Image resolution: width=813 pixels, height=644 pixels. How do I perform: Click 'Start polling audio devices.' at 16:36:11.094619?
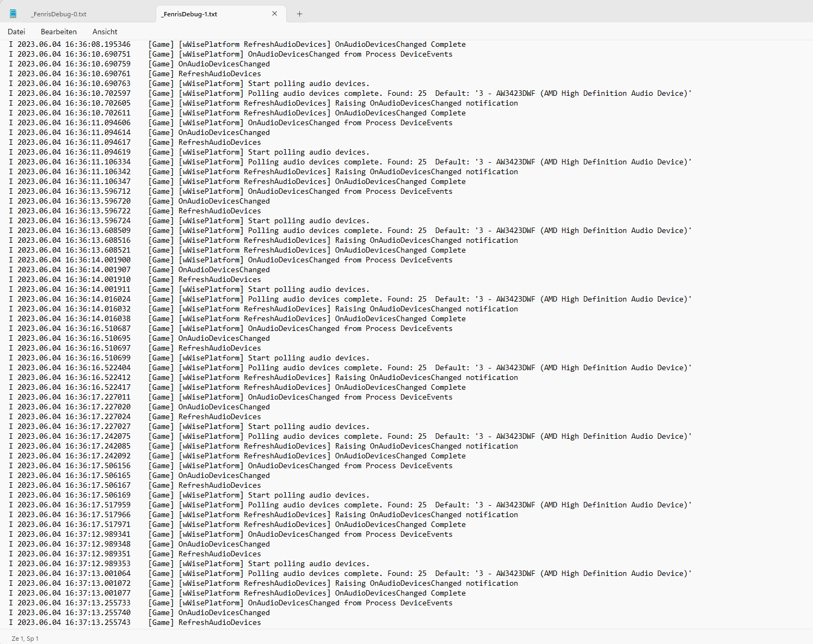pos(309,152)
